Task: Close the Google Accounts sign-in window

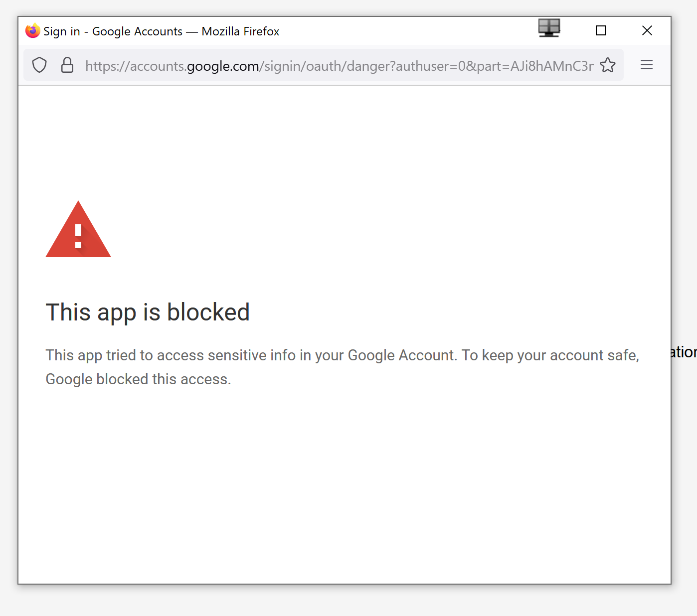Action: tap(647, 31)
